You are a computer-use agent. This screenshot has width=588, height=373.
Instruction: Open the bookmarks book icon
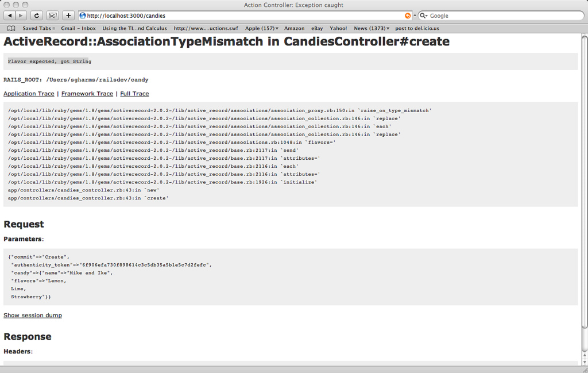(11, 28)
